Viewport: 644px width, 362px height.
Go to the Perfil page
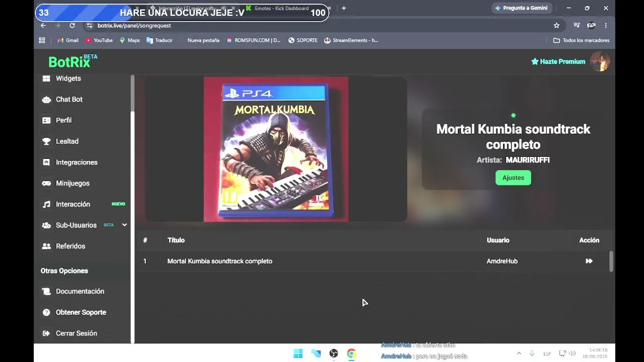[64, 121]
